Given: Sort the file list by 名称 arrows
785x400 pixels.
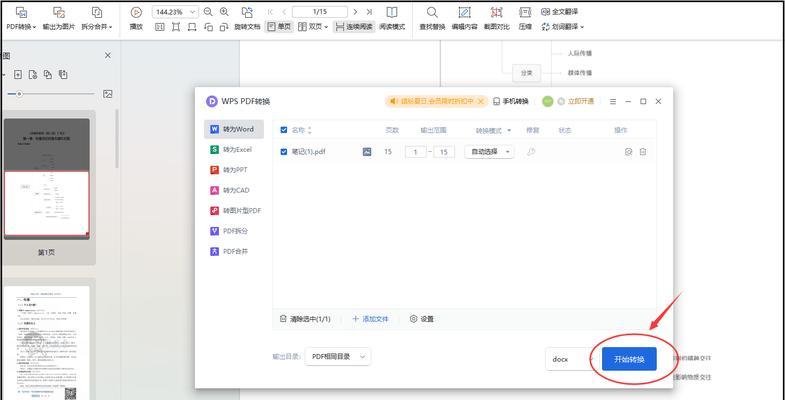Looking at the screenshot, I should [x=309, y=130].
